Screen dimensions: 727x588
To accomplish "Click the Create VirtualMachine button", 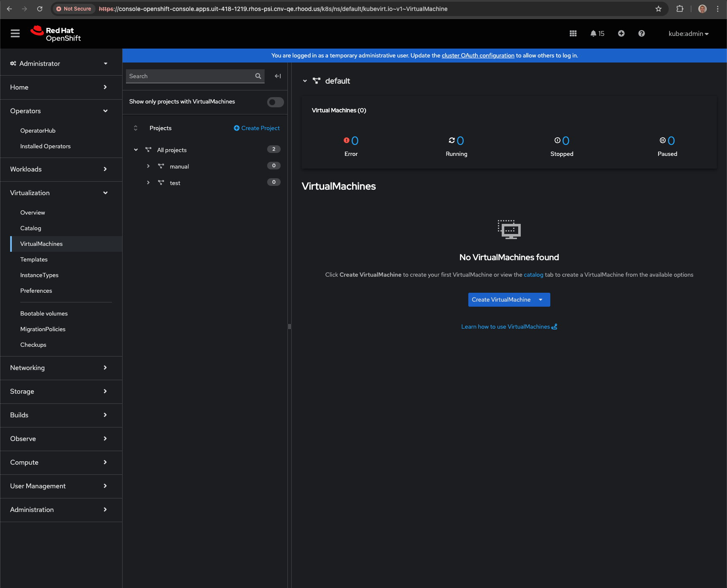I will click(x=501, y=299).
